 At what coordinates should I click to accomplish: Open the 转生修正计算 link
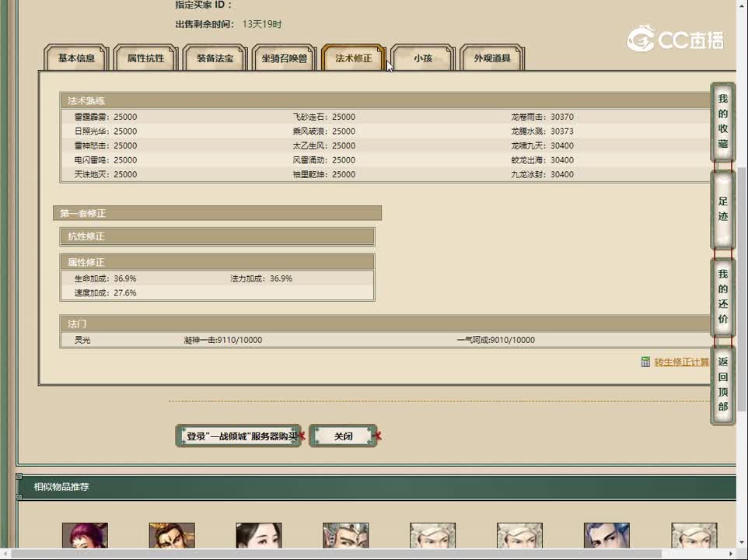point(681,362)
